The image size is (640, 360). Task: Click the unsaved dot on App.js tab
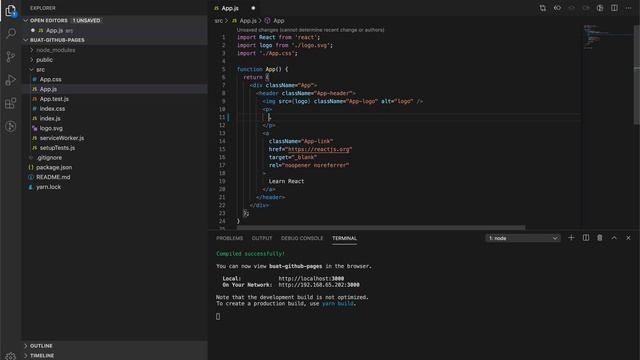coord(253,8)
